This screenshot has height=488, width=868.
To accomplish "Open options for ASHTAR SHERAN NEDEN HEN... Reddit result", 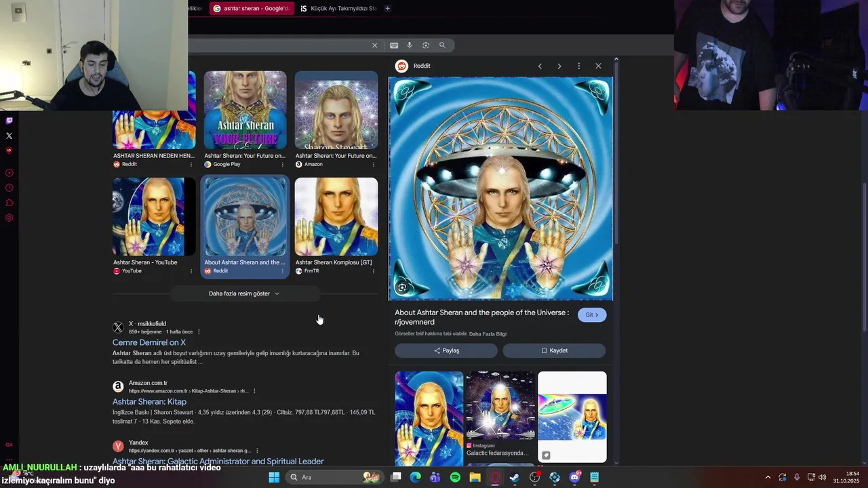I will point(191,164).
